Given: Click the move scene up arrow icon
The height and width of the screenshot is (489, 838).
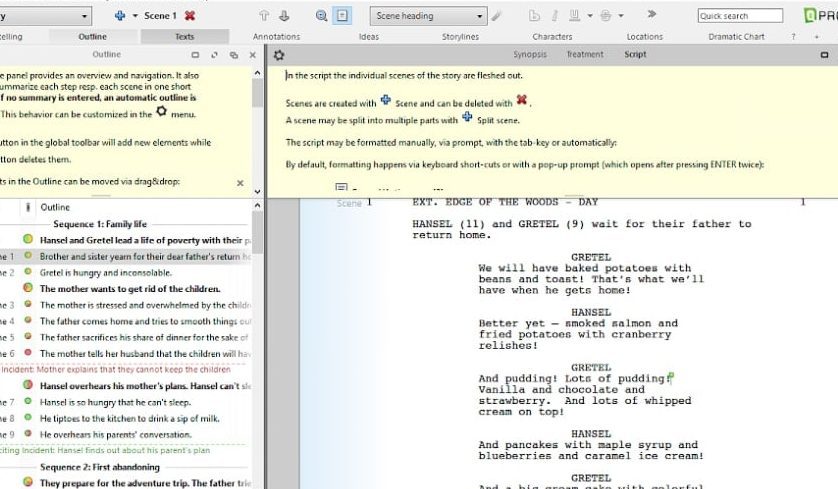Looking at the screenshot, I should pyautogui.click(x=264, y=16).
